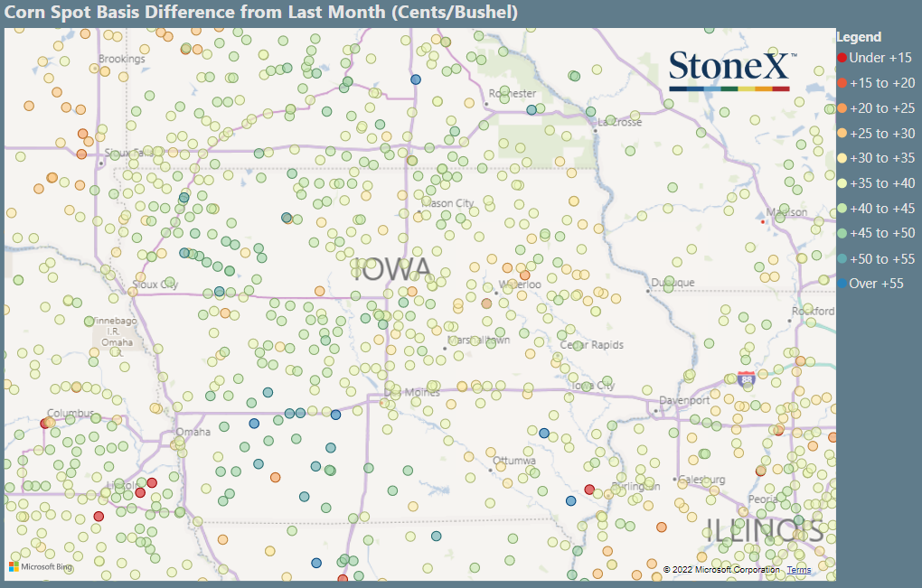Click the large 'IOWA' state label

(x=391, y=269)
